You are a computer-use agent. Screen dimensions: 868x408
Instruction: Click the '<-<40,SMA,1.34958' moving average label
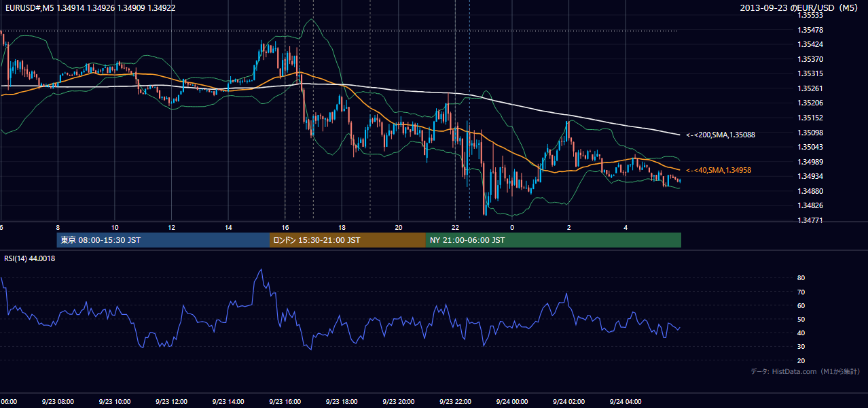coord(718,170)
